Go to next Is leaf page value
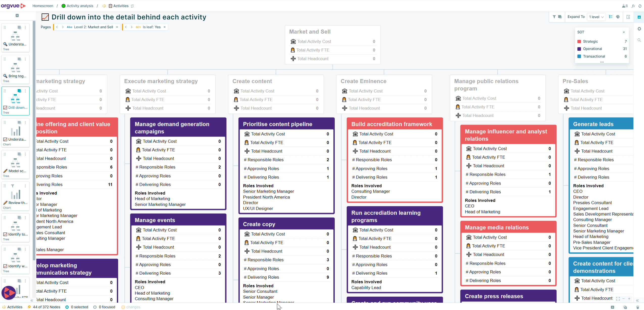Image resolution: width=644 pixels, height=310 pixels. 132,27
